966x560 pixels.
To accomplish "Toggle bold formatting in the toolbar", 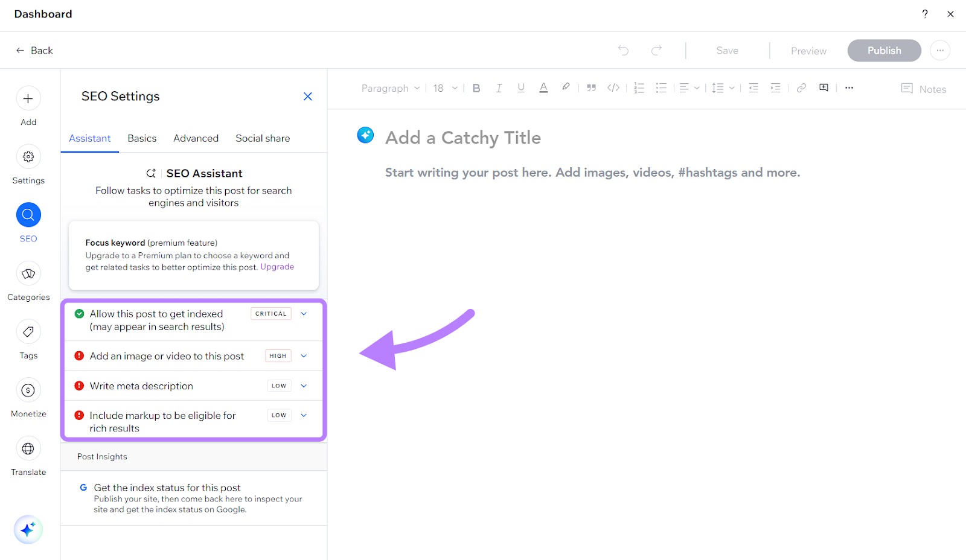I will coord(476,88).
